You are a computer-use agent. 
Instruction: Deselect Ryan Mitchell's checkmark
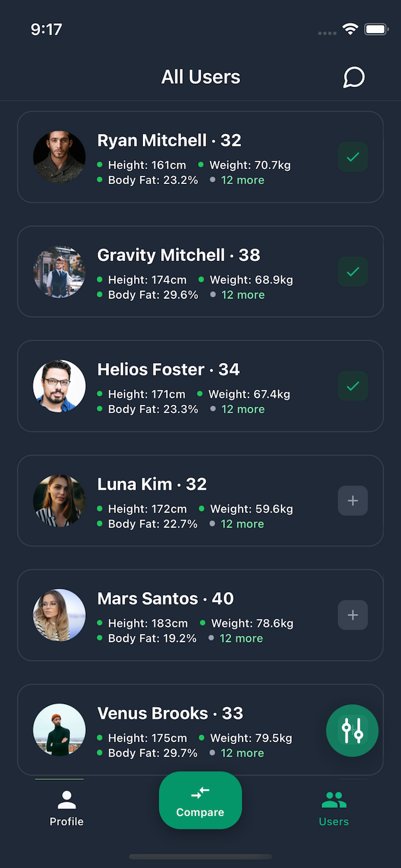(352, 157)
